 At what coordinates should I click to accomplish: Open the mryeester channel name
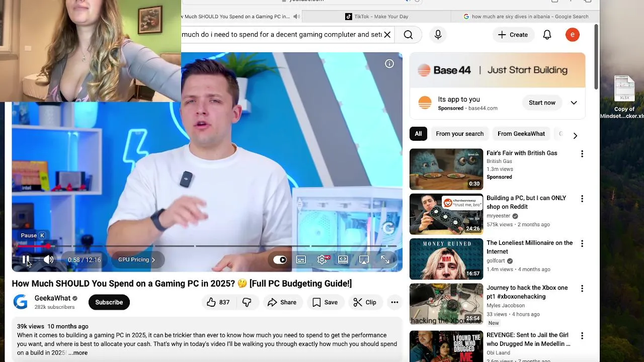[498, 216]
